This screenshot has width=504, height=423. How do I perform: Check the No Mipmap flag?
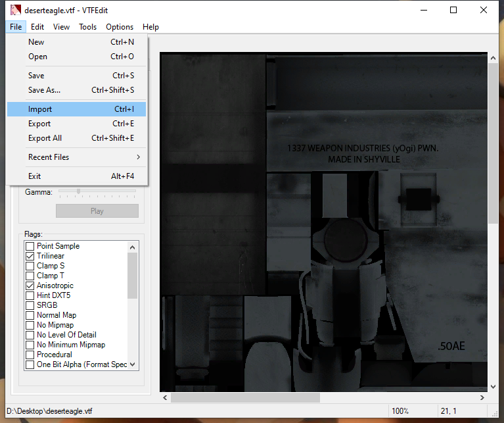pyautogui.click(x=30, y=325)
